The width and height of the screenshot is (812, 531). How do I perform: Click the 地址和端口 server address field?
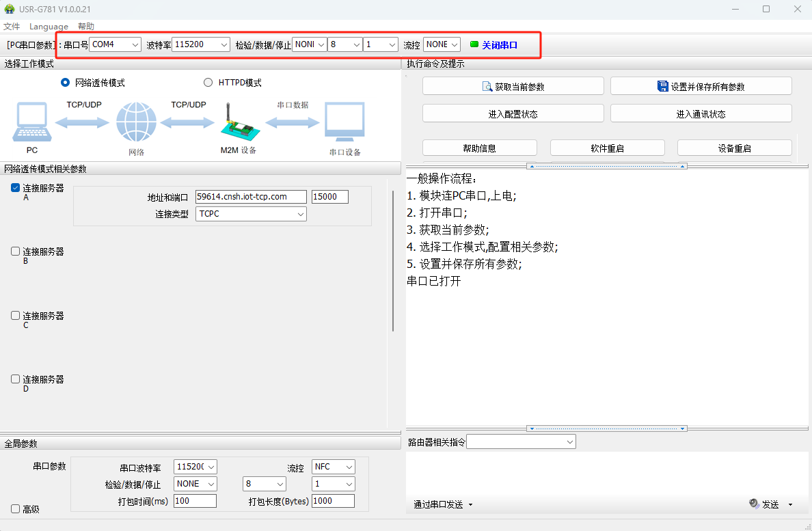(251, 197)
